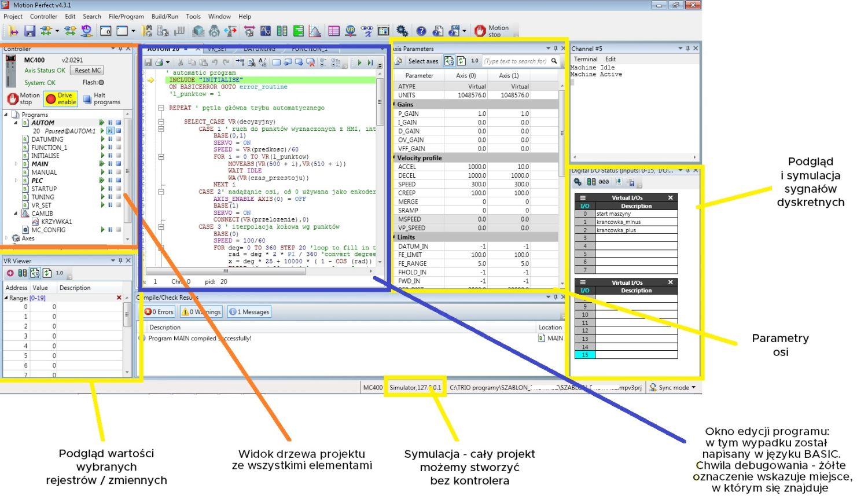The height and width of the screenshot is (503, 868).
Task: Click the save project icon in main toolbar
Action: point(30,31)
